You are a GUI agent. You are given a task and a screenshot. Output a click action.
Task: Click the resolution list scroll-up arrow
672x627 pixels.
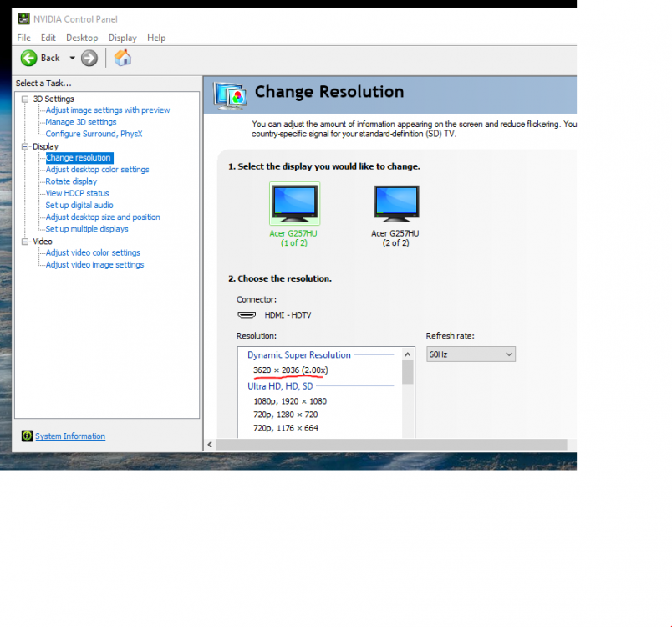coord(408,354)
